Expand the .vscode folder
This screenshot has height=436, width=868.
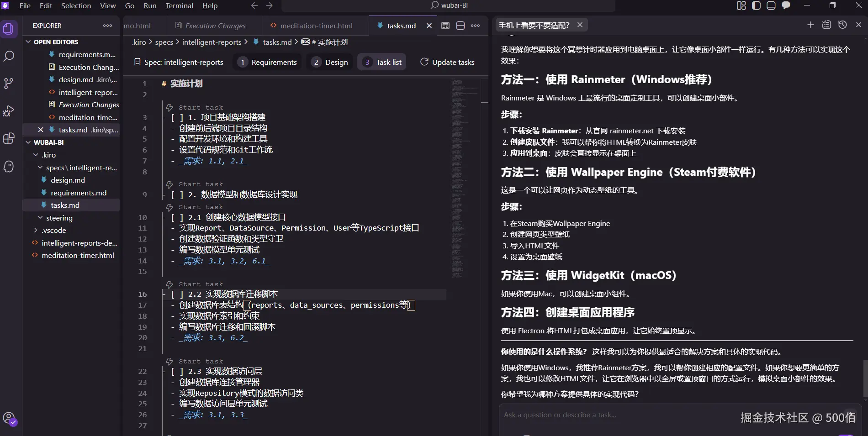coord(36,231)
